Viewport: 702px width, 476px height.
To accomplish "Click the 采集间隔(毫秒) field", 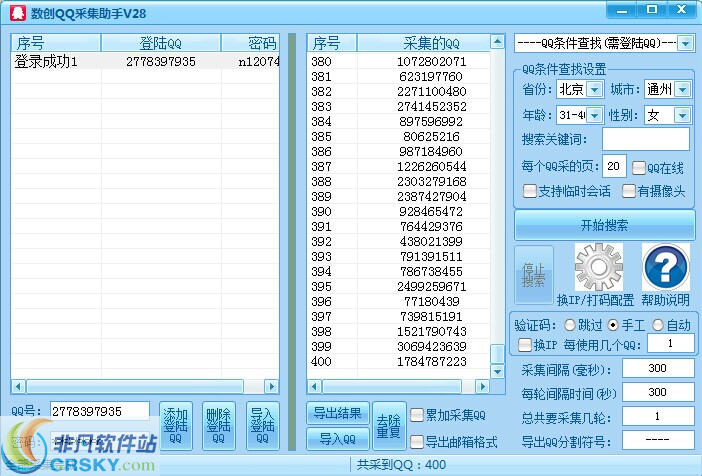I will click(x=658, y=368).
